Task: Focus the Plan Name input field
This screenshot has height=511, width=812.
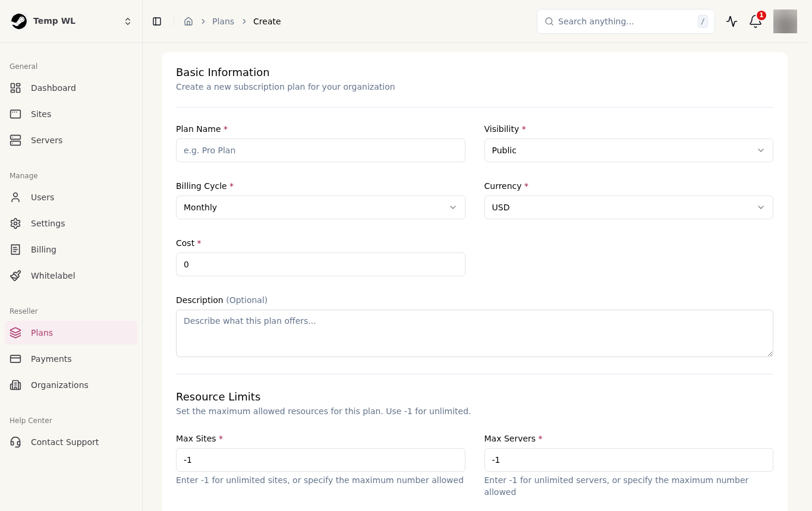Action: [320, 150]
